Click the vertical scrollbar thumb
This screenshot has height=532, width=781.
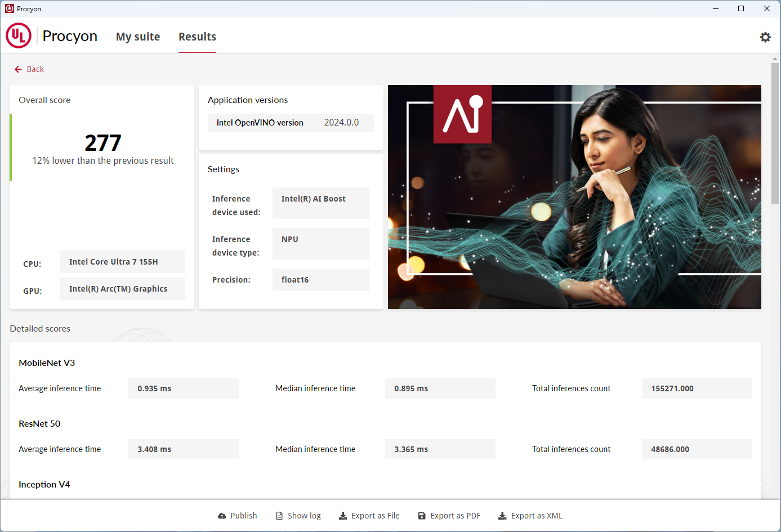(775, 133)
